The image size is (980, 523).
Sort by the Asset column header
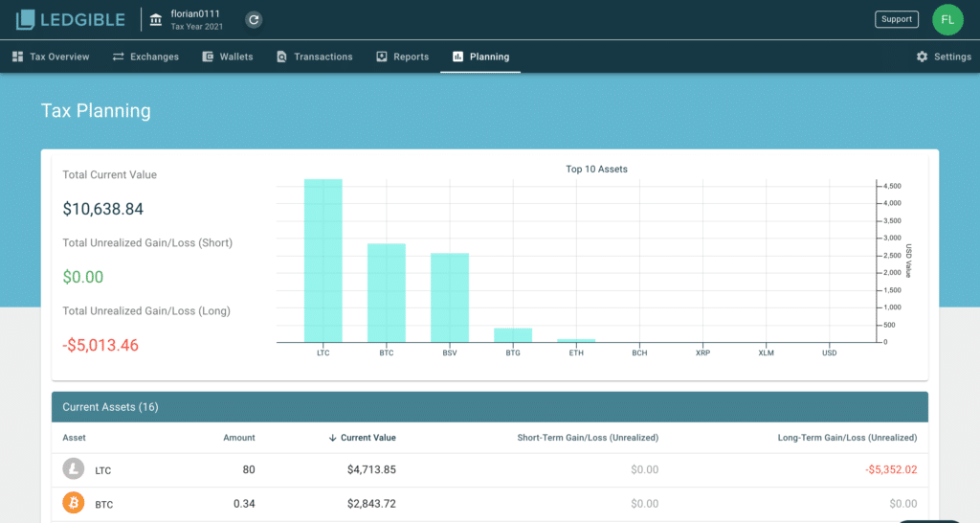74,438
